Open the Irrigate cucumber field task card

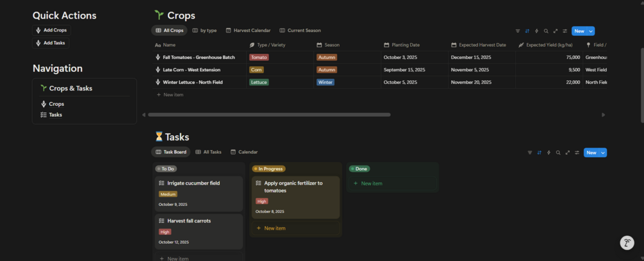[x=199, y=193]
